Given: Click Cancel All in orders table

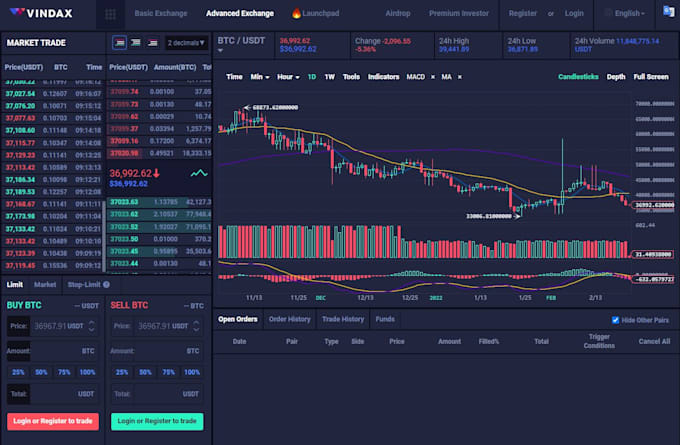Looking at the screenshot, I should point(654,341).
